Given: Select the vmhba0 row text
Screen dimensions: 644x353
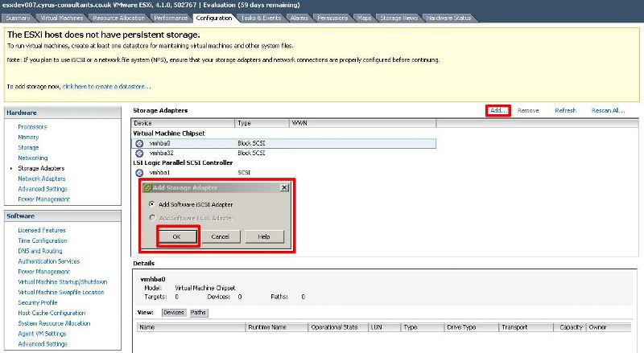Looking at the screenshot, I should (x=159, y=143).
